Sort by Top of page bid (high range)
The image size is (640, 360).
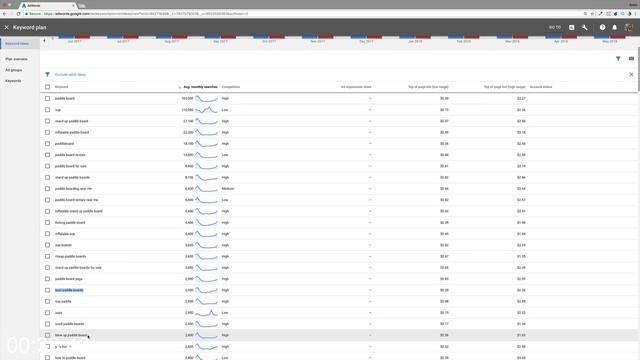(504, 87)
